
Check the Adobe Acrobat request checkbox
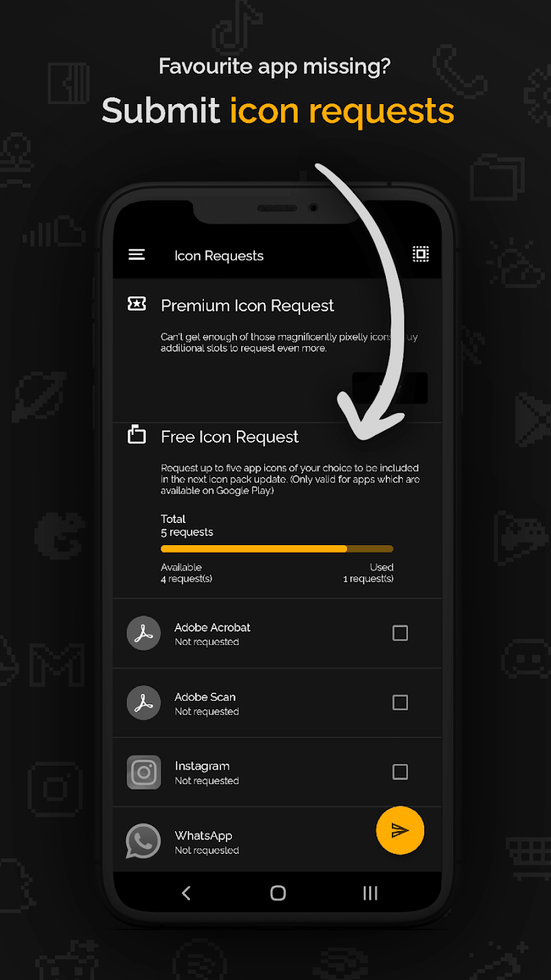coord(400,633)
